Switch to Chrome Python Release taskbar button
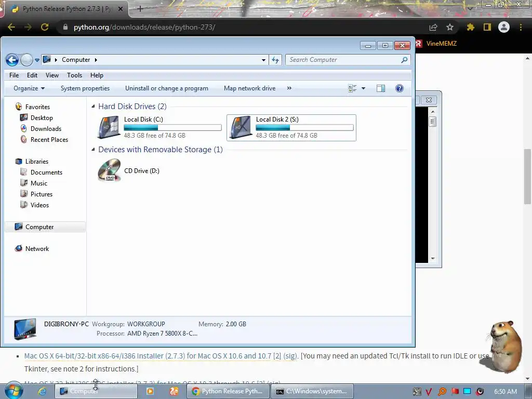This screenshot has width=532, height=399. (x=228, y=391)
